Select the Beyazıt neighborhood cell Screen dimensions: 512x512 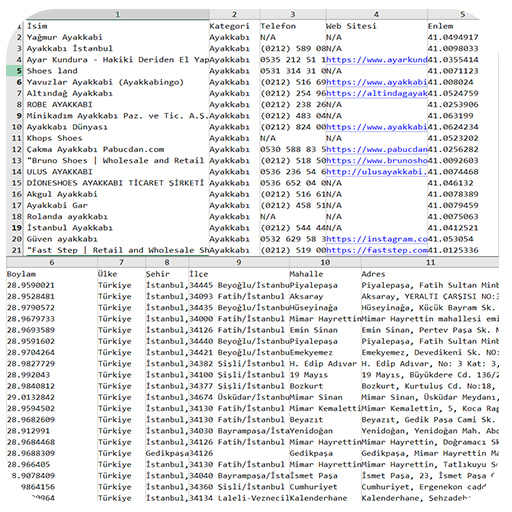325,420
